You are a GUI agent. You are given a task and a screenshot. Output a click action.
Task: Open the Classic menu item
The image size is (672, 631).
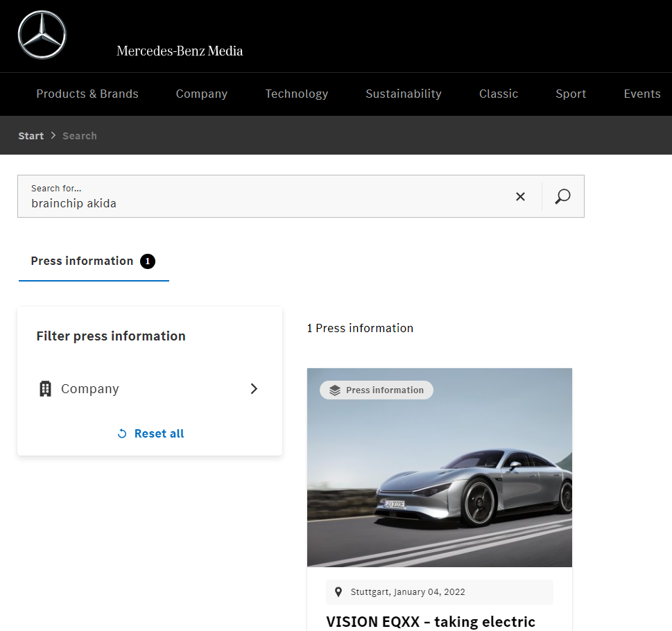(x=499, y=94)
